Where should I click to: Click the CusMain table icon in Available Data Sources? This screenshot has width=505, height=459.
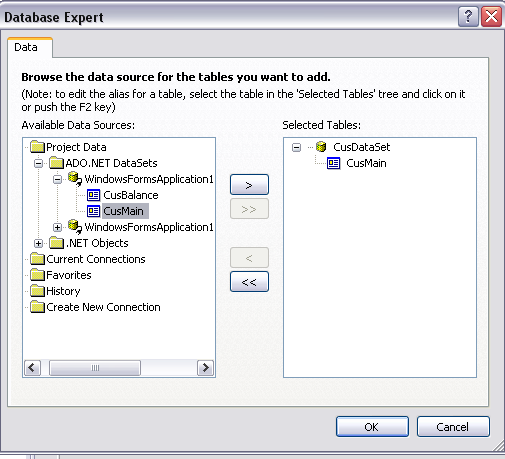tap(93, 211)
